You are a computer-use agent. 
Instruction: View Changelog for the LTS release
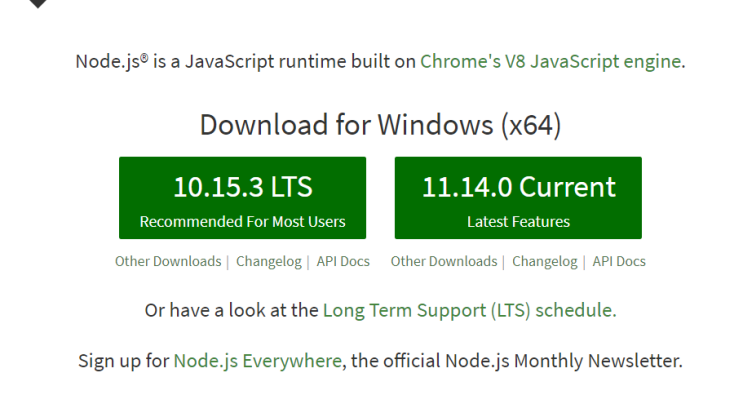[269, 261]
